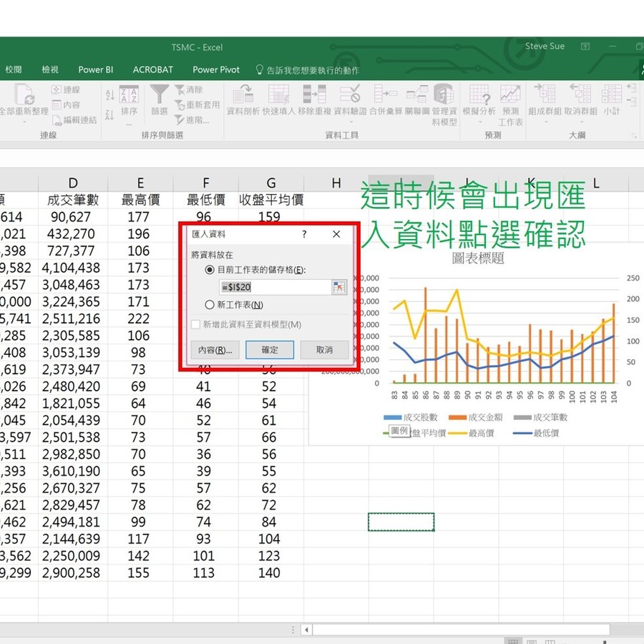Viewport: 644px width, 644px height.
Task: Click the =$I$20 cell reference field
Action: (x=275, y=287)
